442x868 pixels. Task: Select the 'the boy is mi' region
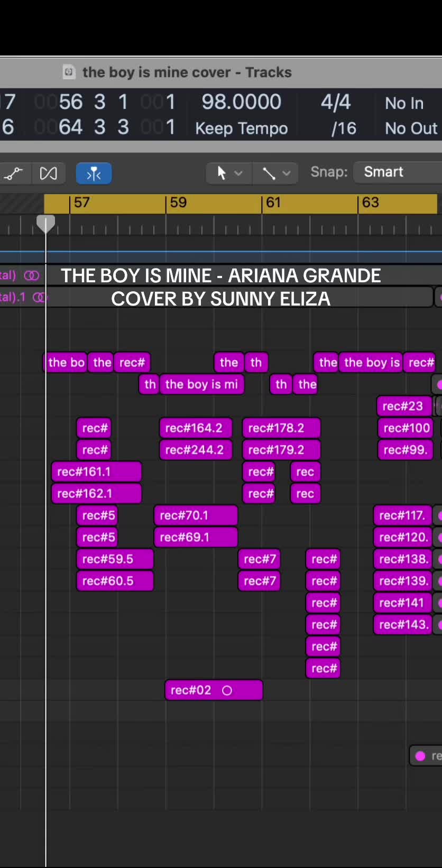click(201, 384)
